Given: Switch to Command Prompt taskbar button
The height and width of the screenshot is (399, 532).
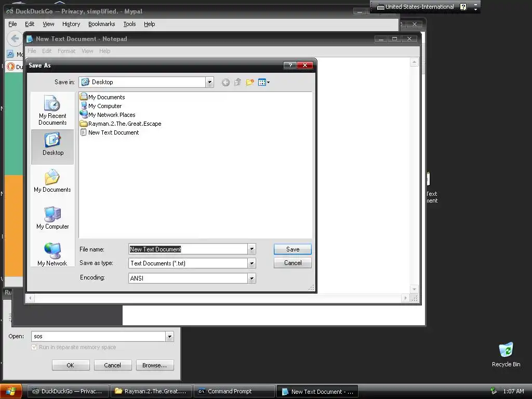Looking at the screenshot, I should [234, 391].
